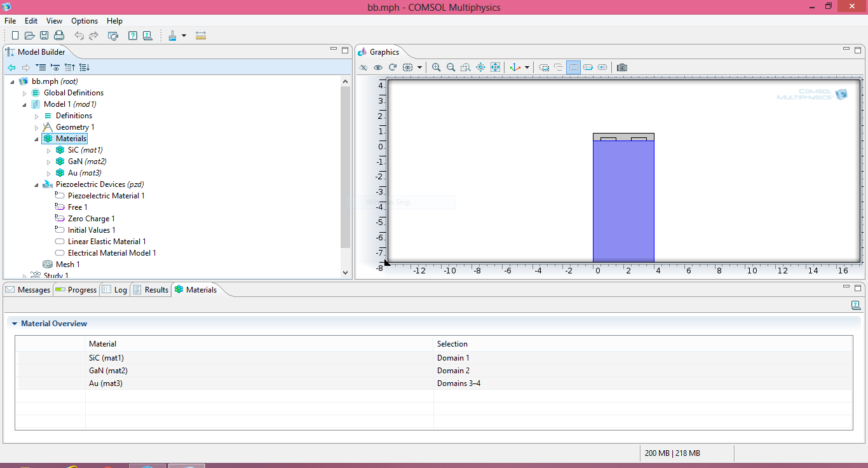Activate the Zoom Box tool
This screenshot has height=468, width=868.
point(466,67)
